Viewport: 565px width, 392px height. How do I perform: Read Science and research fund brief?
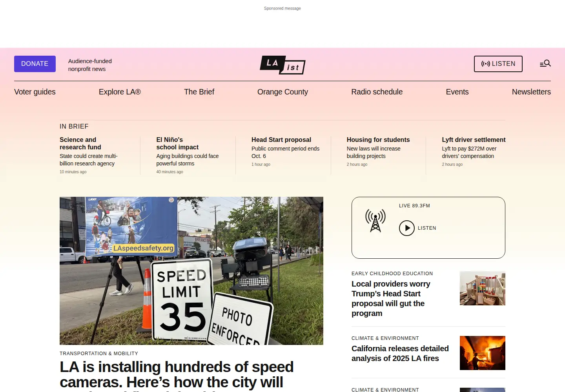point(80,143)
